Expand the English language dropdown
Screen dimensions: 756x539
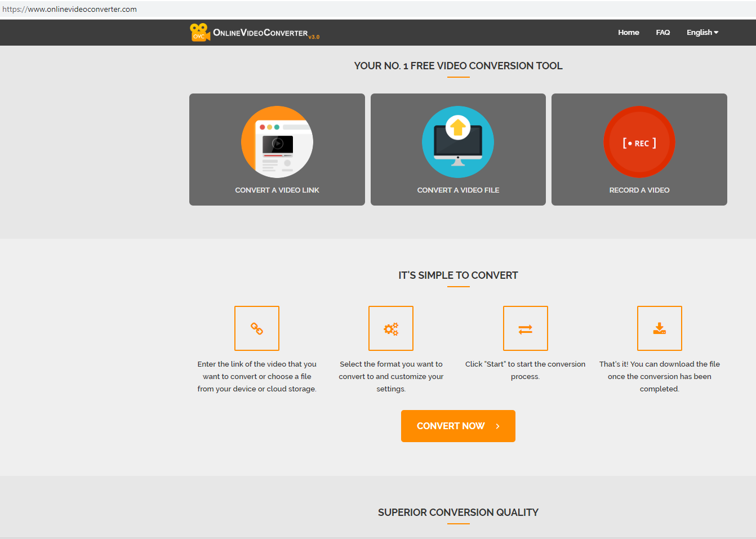[x=702, y=32]
